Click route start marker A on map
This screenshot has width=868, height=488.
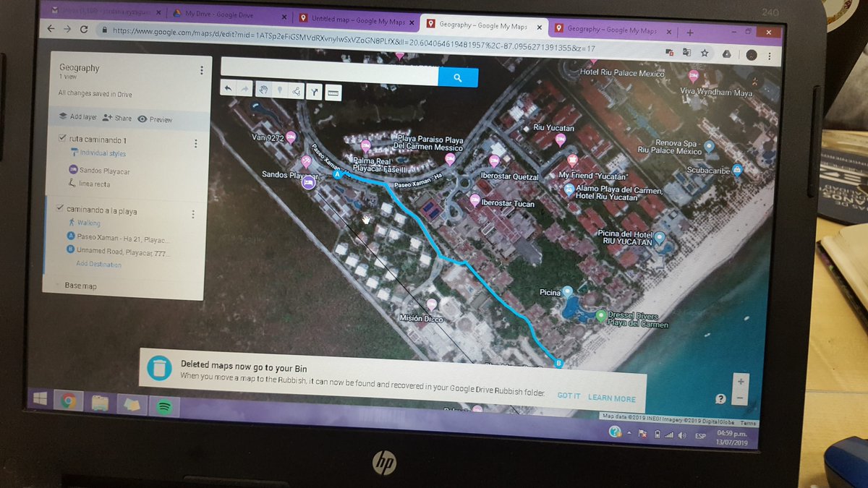coord(336,174)
